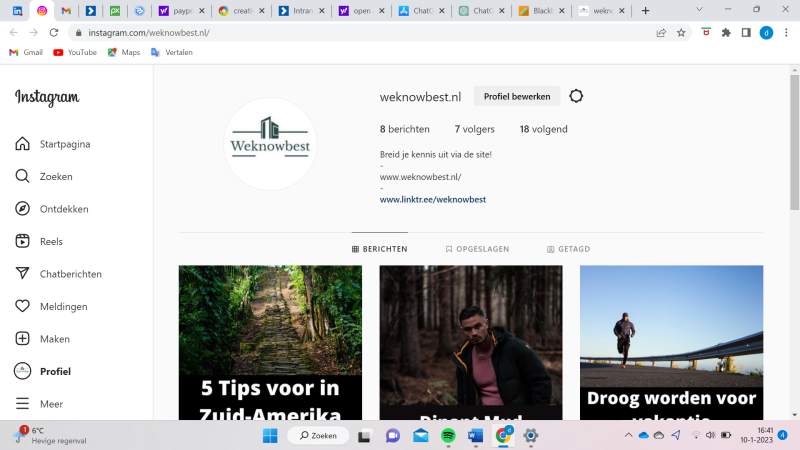Open Word from the taskbar
Image resolution: width=800 pixels, height=450 pixels.
476,436
